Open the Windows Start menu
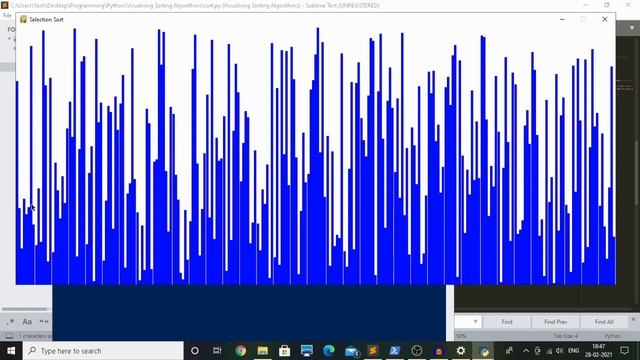Screen dimensions: 640x360 click(11, 351)
